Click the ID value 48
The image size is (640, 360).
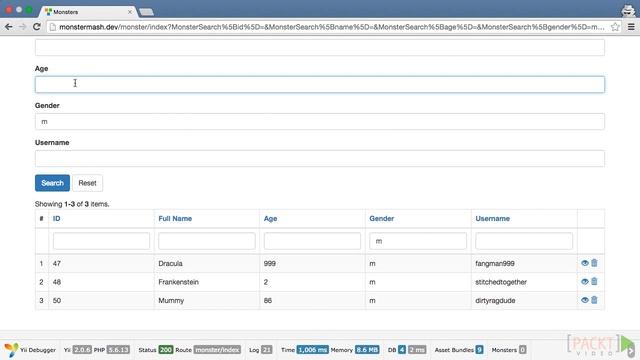pos(57,282)
